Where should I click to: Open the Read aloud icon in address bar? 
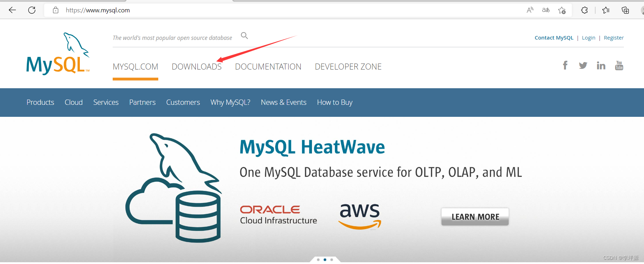coord(530,10)
